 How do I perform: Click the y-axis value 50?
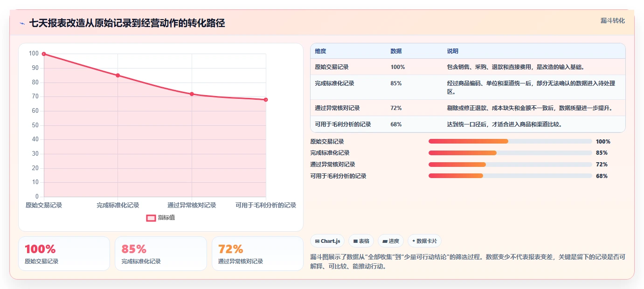[35, 125]
